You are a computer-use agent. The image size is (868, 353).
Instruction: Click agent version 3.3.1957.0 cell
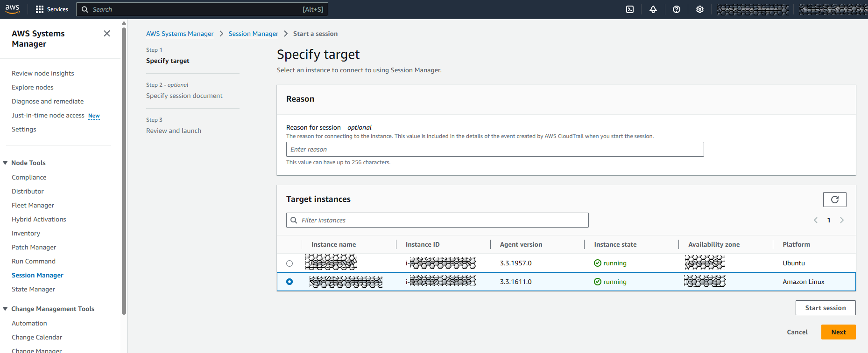coord(516,263)
